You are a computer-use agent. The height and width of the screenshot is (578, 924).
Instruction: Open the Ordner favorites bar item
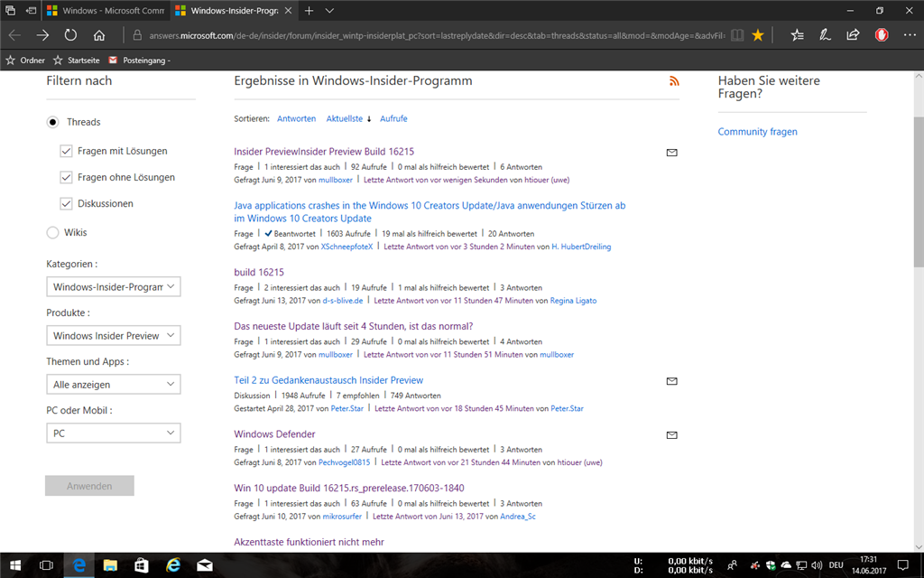(x=25, y=61)
